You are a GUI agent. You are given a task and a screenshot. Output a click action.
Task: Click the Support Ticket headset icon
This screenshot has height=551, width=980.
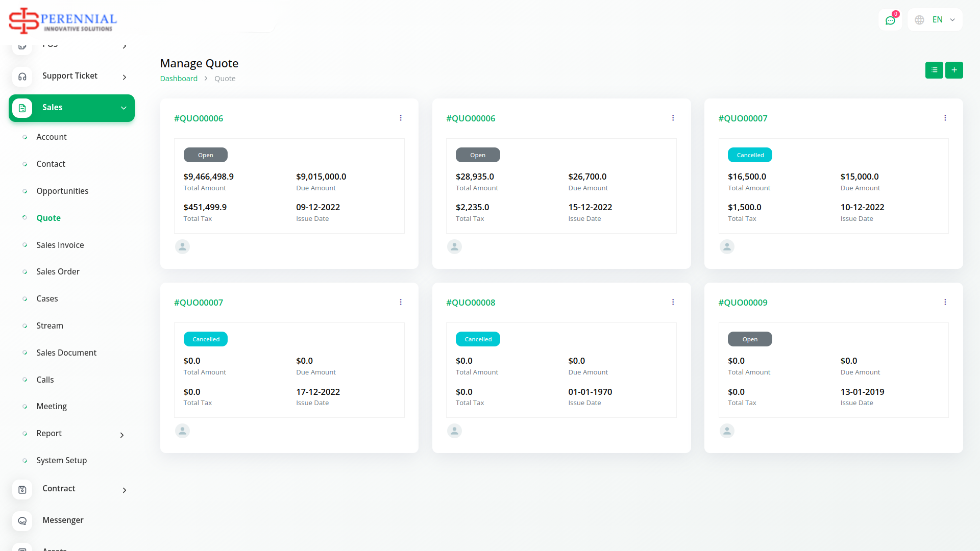pos(22,77)
